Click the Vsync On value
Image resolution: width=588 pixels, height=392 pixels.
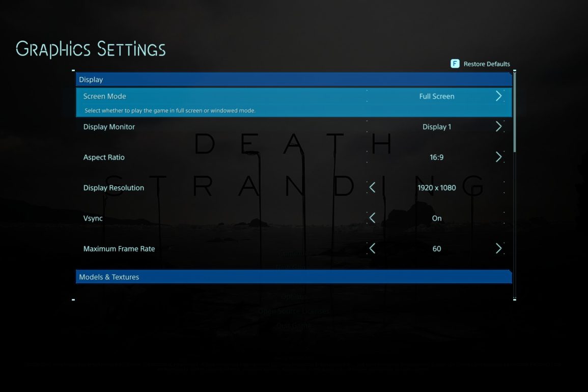tap(437, 218)
